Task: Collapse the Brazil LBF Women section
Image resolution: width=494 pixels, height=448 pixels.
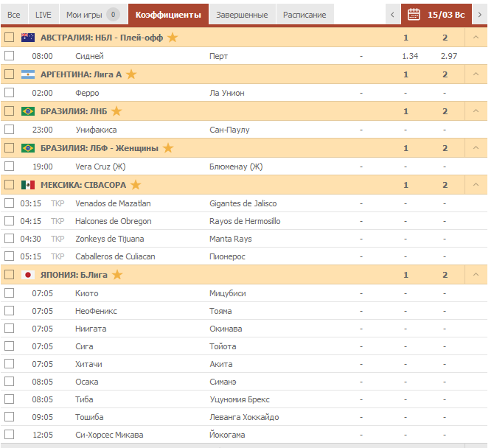Action: pyautogui.click(x=476, y=148)
